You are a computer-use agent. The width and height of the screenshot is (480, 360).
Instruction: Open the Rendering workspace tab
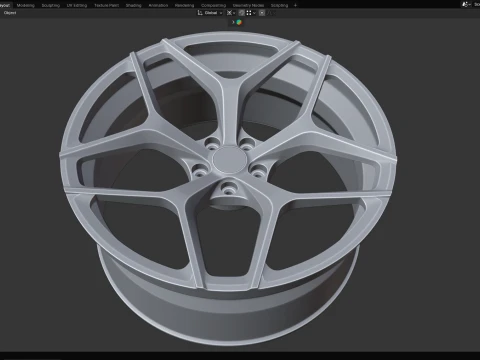pos(184,5)
